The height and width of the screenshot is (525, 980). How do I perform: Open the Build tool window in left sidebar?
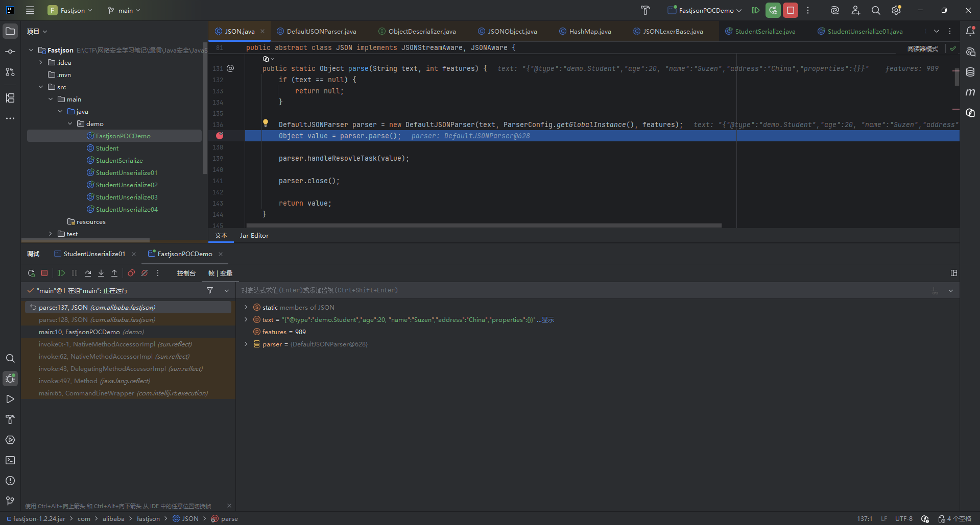coord(10,419)
